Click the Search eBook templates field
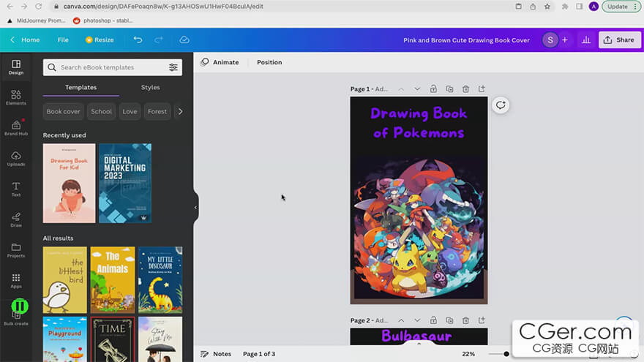Image resolution: width=644 pixels, height=362 pixels. click(x=113, y=67)
